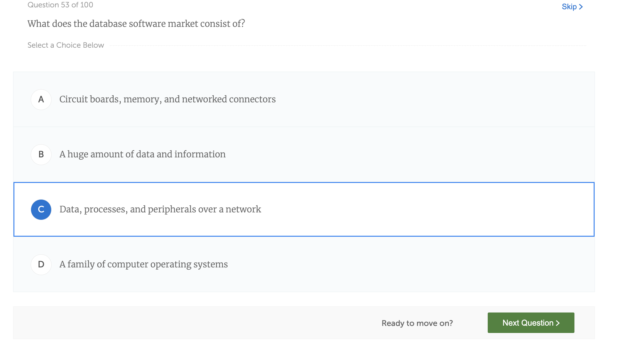The image size is (633, 364).
Task: Select 'A huge amount of data and information'
Action: click(x=142, y=154)
